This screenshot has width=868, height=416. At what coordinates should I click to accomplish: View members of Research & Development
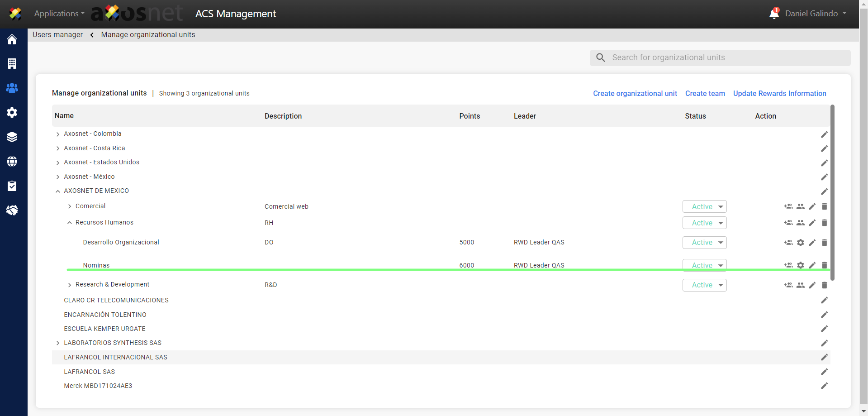point(800,285)
